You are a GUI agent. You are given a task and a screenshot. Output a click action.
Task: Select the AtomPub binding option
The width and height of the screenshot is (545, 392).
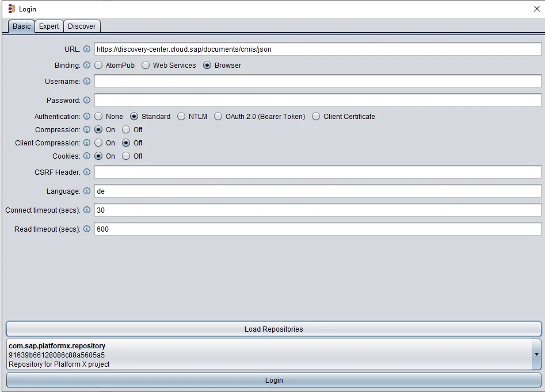tap(99, 66)
